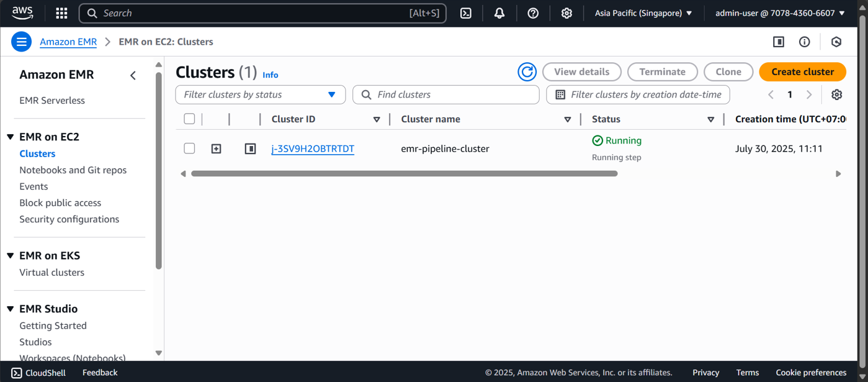Open the help question mark menu

533,13
